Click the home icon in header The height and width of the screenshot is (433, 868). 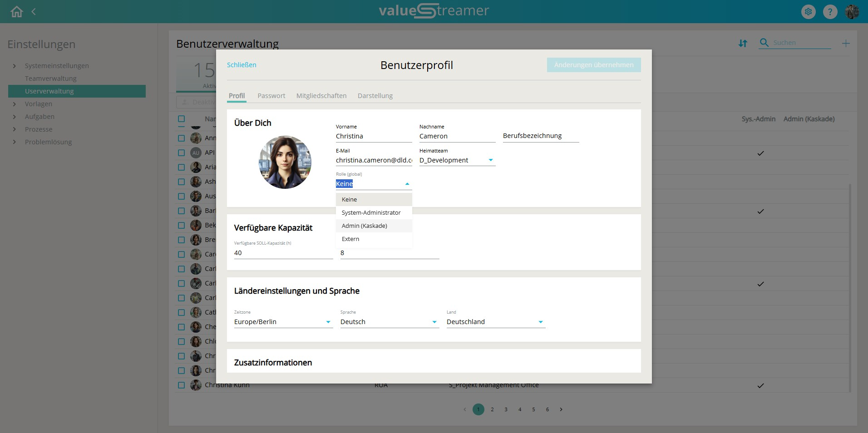coord(17,12)
